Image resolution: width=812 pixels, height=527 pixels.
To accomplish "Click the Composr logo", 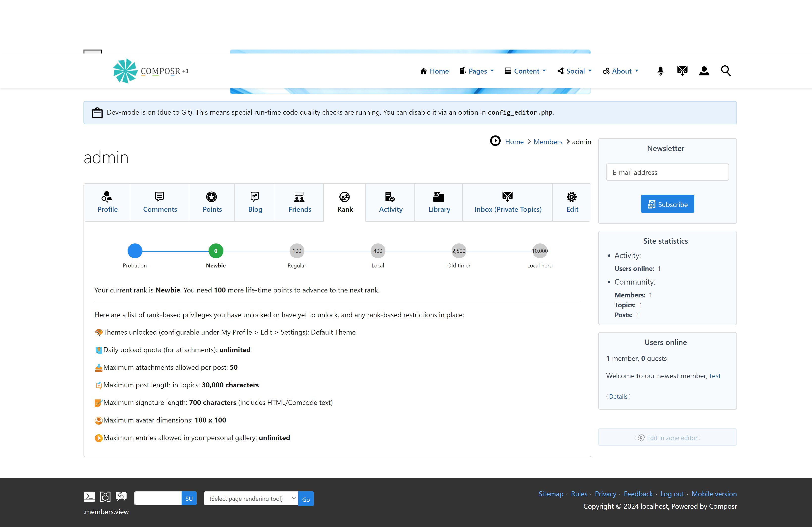I will coord(150,71).
